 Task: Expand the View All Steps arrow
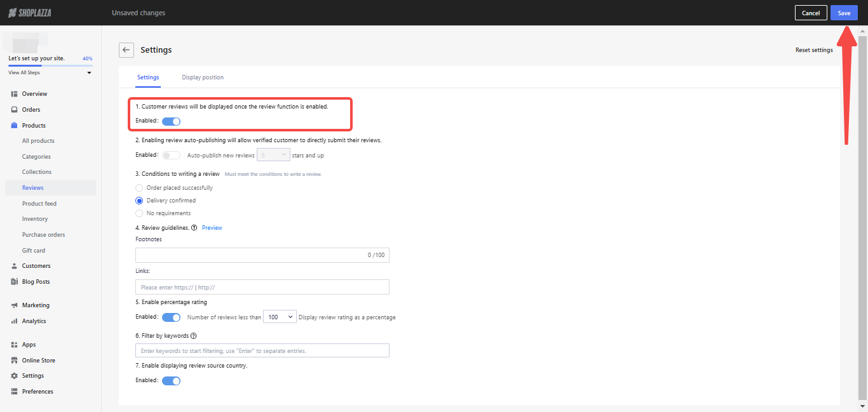tap(89, 73)
